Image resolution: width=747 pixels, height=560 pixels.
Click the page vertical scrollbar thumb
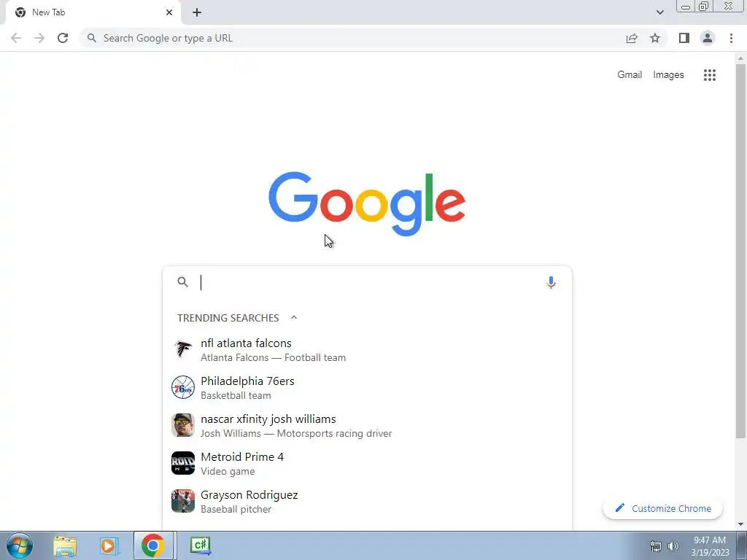point(740,251)
